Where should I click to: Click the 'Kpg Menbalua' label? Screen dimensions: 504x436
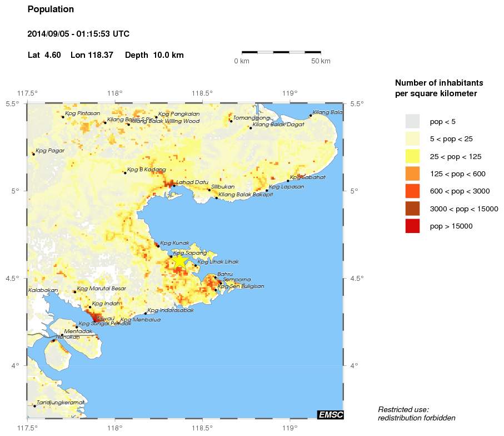click(x=141, y=320)
